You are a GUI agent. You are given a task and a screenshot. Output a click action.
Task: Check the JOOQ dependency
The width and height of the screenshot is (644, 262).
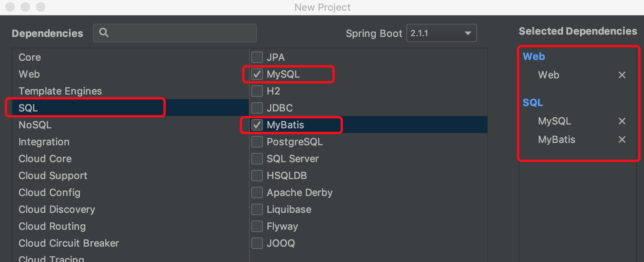(257, 243)
